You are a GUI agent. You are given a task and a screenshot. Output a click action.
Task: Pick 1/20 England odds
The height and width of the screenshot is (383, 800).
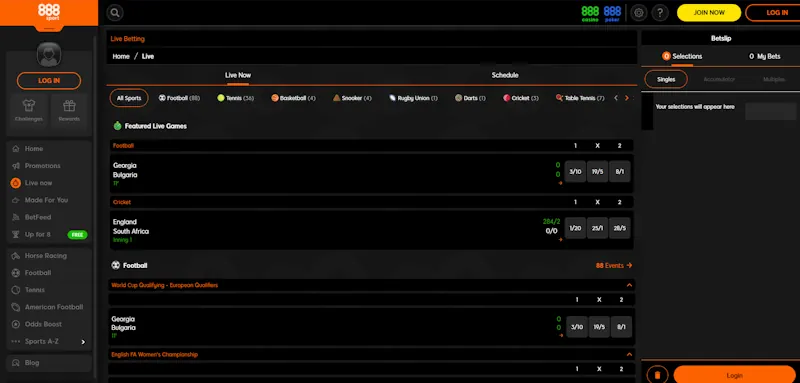point(575,228)
